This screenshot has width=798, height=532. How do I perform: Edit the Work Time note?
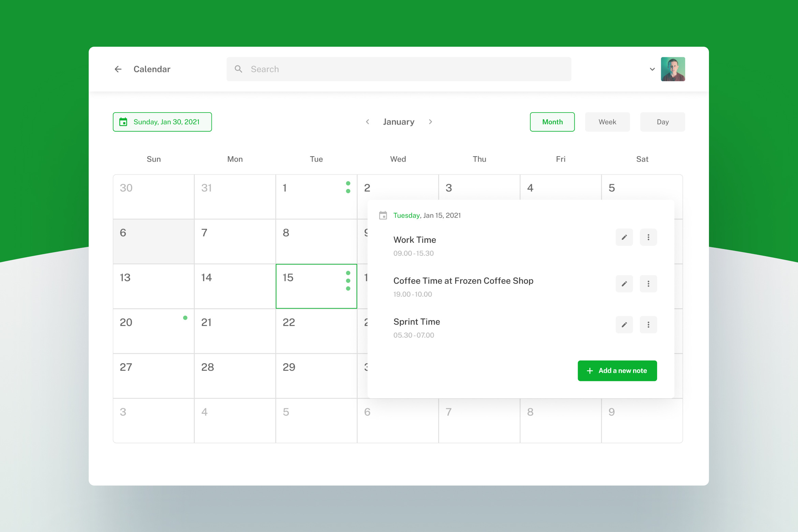pyautogui.click(x=624, y=237)
